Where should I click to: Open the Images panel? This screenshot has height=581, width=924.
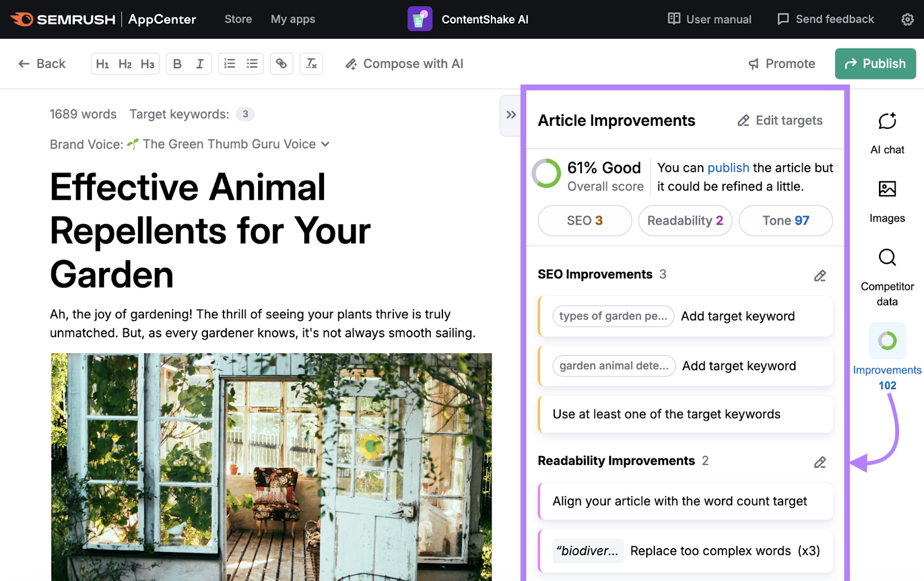pyautogui.click(x=887, y=202)
